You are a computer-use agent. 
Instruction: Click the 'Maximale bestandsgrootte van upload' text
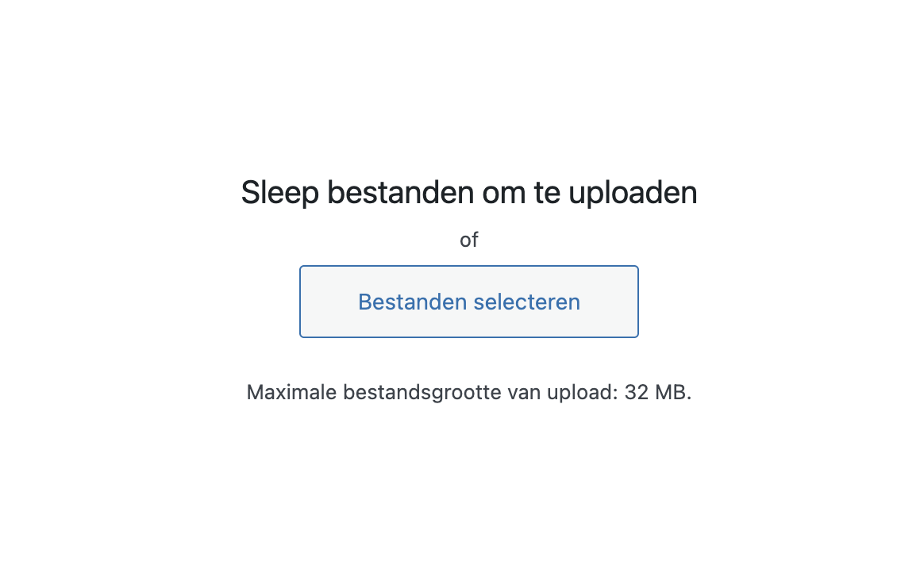[432, 392]
